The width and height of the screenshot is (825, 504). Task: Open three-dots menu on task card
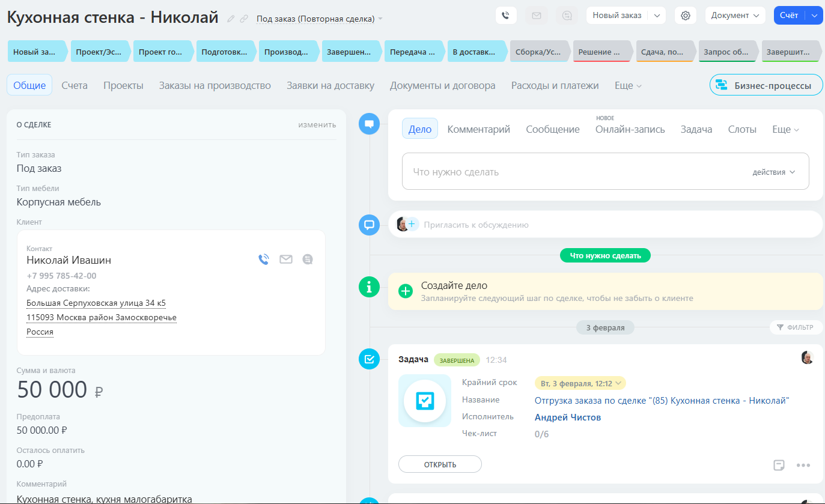tap(803, 465)
